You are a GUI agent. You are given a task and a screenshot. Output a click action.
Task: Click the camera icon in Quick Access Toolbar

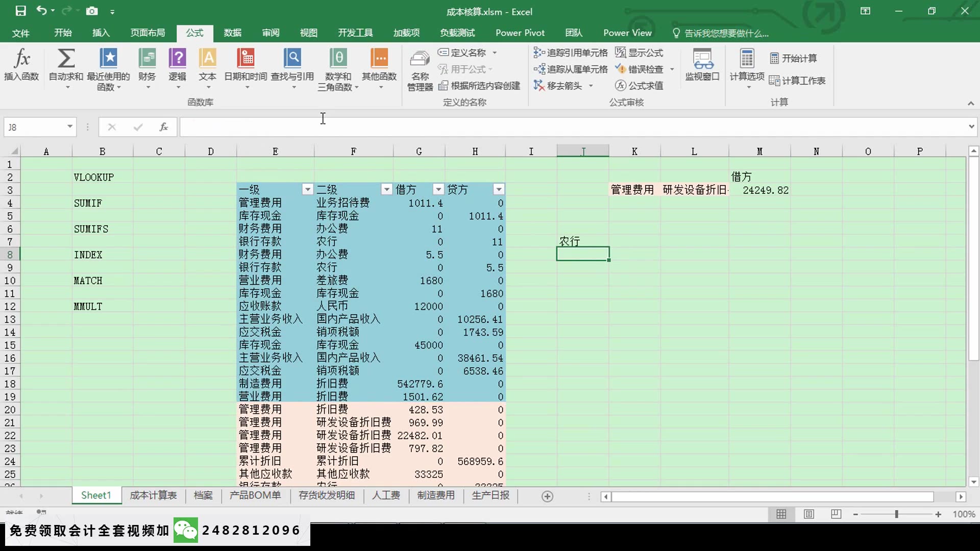coord(91,11)
